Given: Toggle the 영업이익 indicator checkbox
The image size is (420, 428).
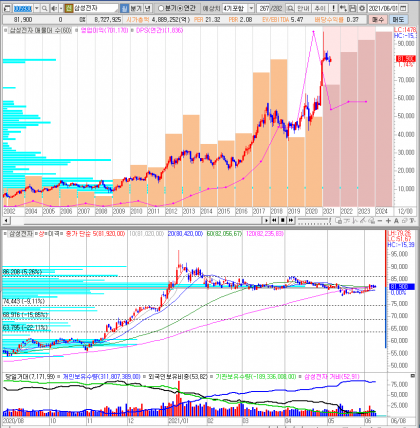Looking at the screenshot, I should tap(77, 30).
